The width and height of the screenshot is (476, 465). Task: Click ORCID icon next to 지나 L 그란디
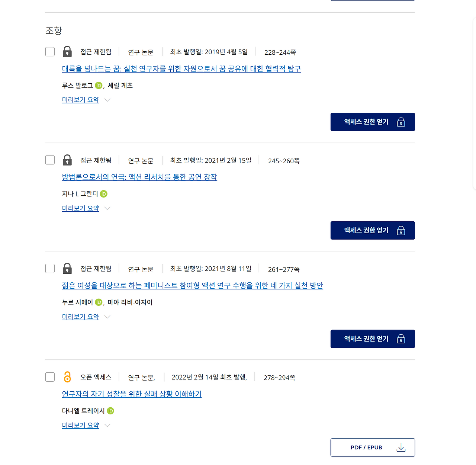point(104,194)
